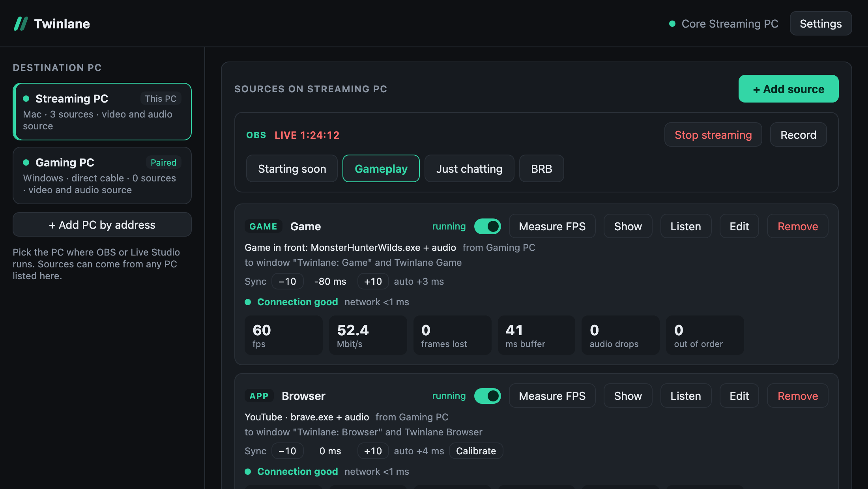Open Settings

click(x=821, y=24)
